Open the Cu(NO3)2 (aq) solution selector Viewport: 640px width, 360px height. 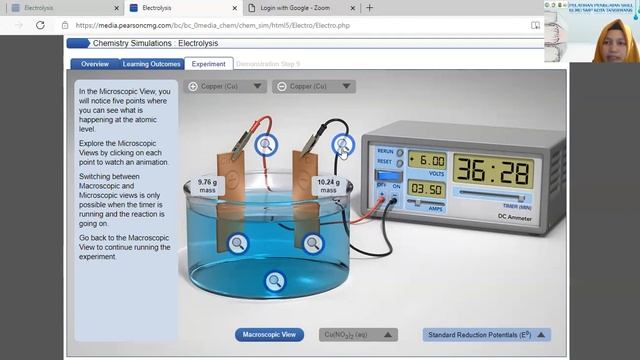(358, 335)
